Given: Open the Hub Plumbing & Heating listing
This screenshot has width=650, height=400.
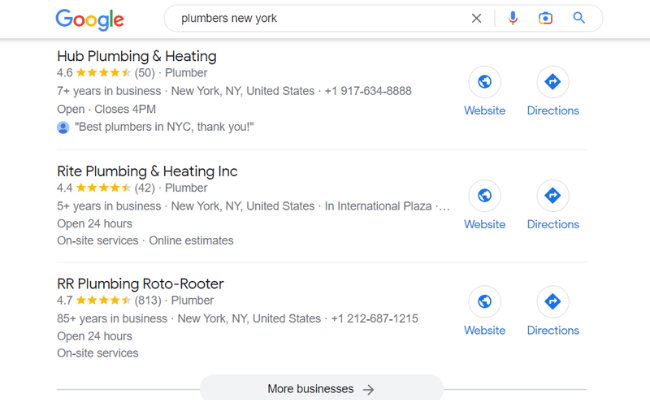Looking at the screenshot, I should coord(136,56).
